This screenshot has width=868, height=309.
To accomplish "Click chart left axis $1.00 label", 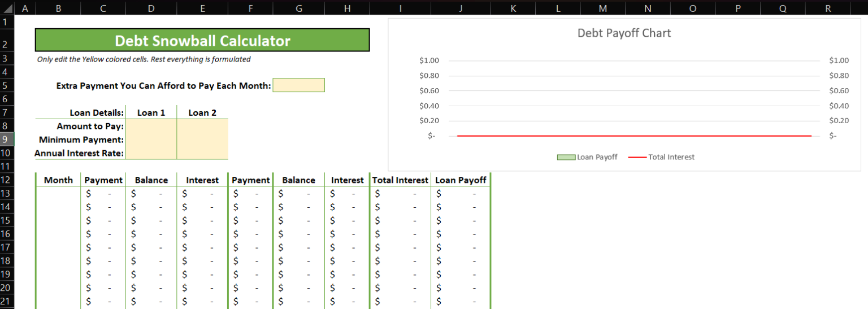I will 429,60.
